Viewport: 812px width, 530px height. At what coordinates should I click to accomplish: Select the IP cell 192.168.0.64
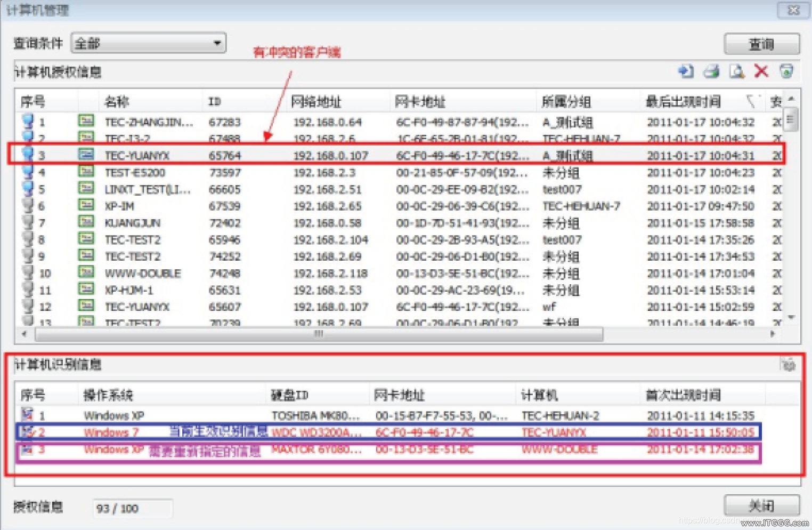328,122
